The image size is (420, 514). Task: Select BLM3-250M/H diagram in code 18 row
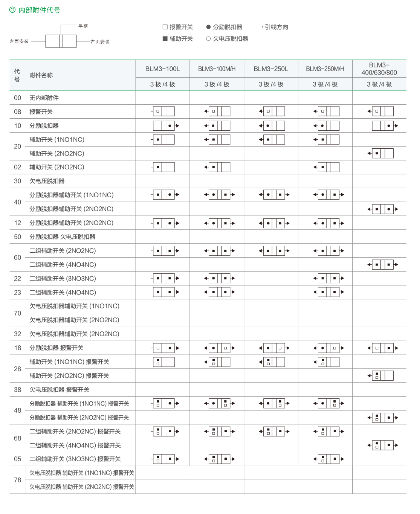pyautogui.click(x=327, y=348)
